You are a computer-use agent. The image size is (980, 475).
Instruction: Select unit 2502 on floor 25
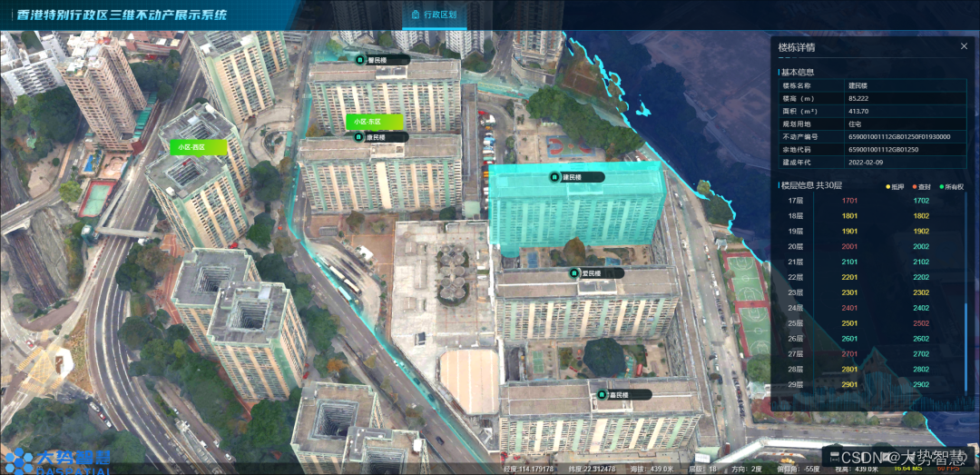coord(921,323)
